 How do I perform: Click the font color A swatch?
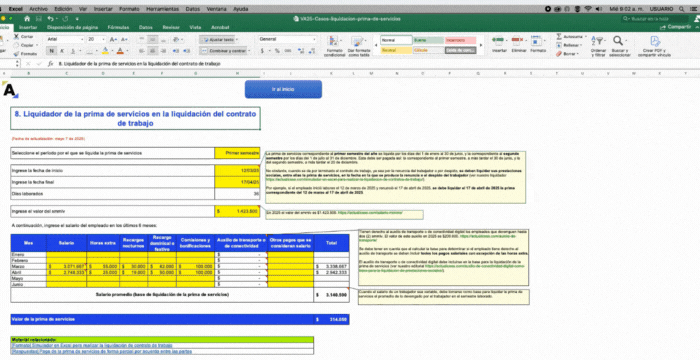pyautogui.click(x=120, y=51)
